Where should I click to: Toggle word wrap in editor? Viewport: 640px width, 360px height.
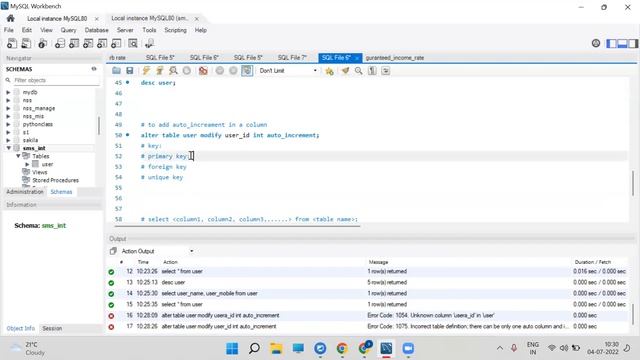pyautogui.click(x=386, y=71)
